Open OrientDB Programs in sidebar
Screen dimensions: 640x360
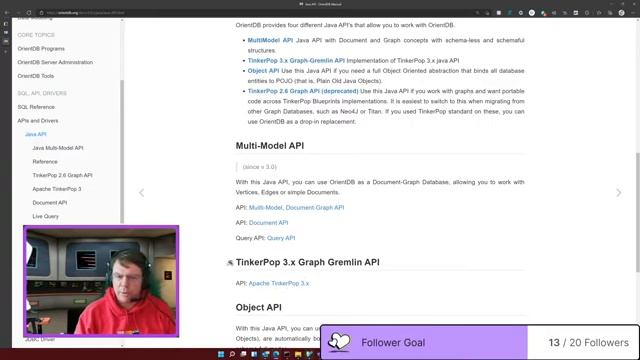click(41, 49)
